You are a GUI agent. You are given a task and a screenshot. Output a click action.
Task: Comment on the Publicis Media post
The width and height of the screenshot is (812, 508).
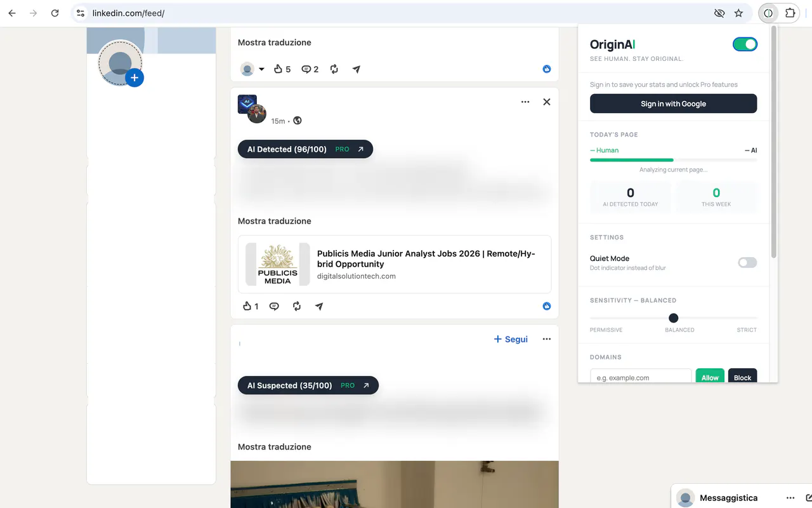pyautogui.click(x=274, y=306)
